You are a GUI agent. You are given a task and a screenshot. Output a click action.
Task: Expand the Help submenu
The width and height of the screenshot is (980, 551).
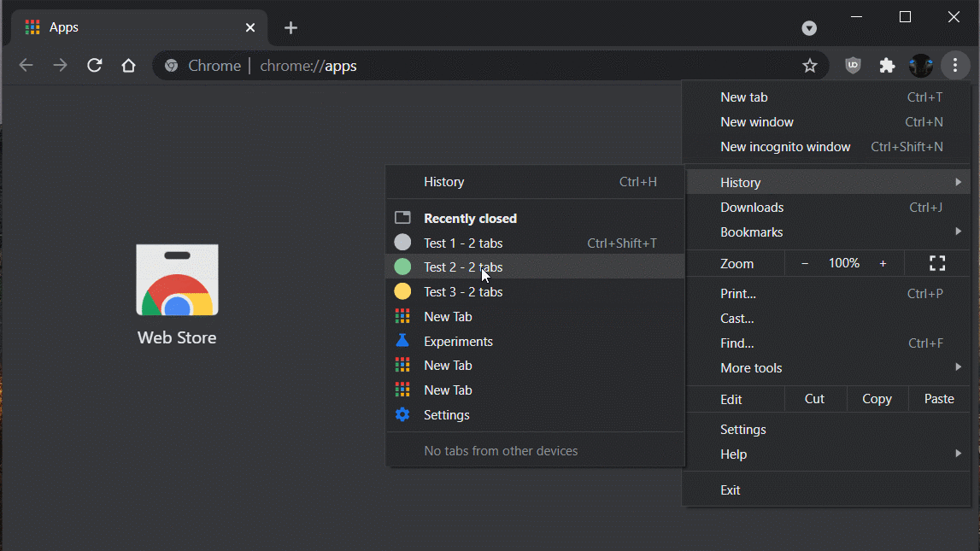coord(733,454)
